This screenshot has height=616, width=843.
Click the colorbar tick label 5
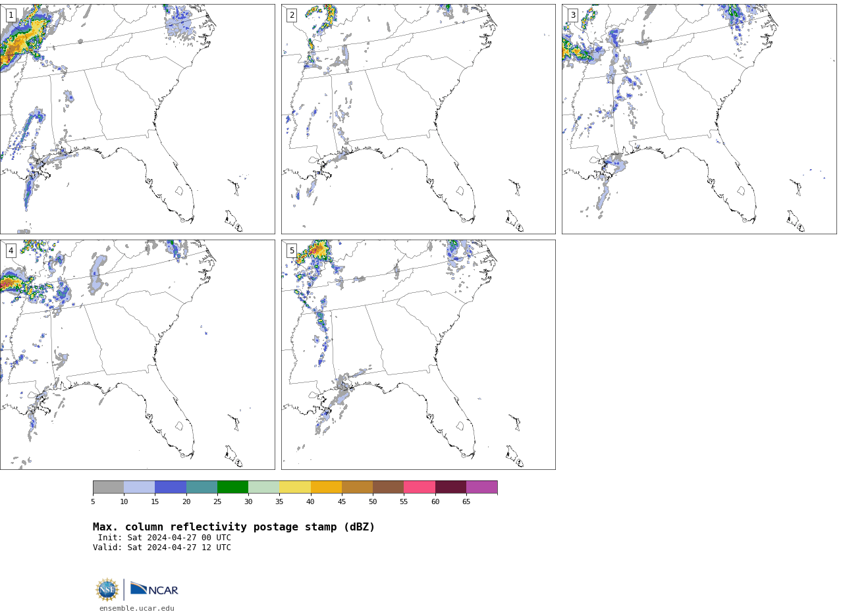point(93,502)
